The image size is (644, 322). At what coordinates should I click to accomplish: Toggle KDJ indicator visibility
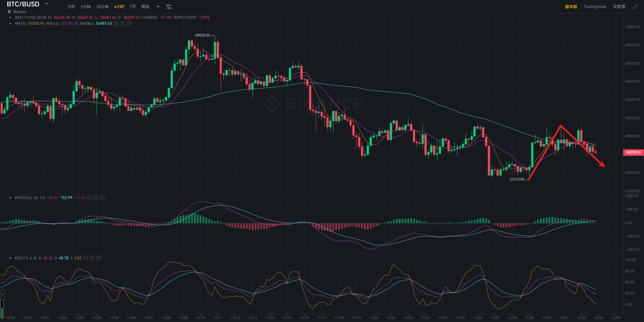point(86,258)
